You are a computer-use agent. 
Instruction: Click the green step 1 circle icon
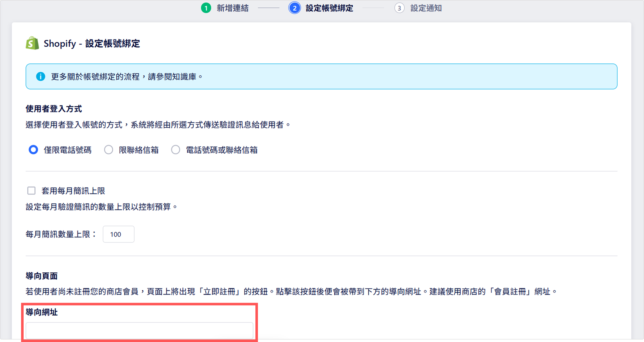tap(206, 8)
